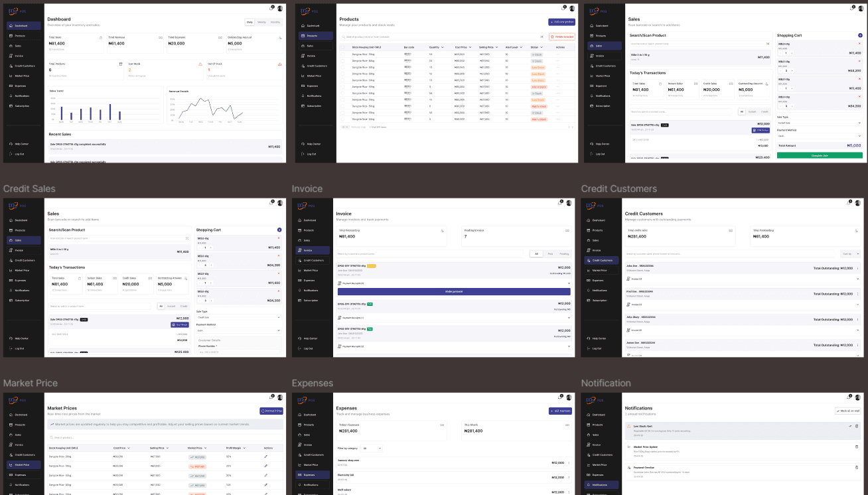Filter top-right Sales transactions by Instant
The width and height of the screenshot is (868, 495).
pyautogui.click(x=752, y=111)
